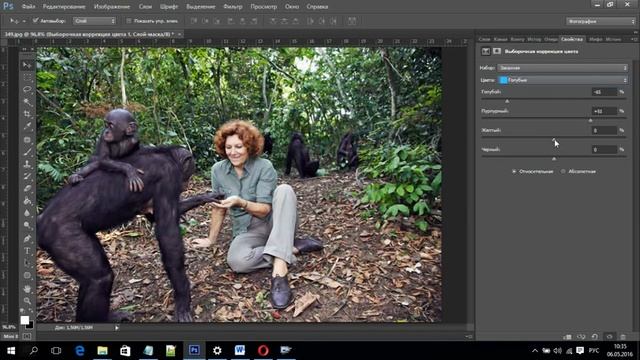Open Opera from the taskbar
Screen dimensions: 640x360
pyautogui.click(x=263, y=350)
